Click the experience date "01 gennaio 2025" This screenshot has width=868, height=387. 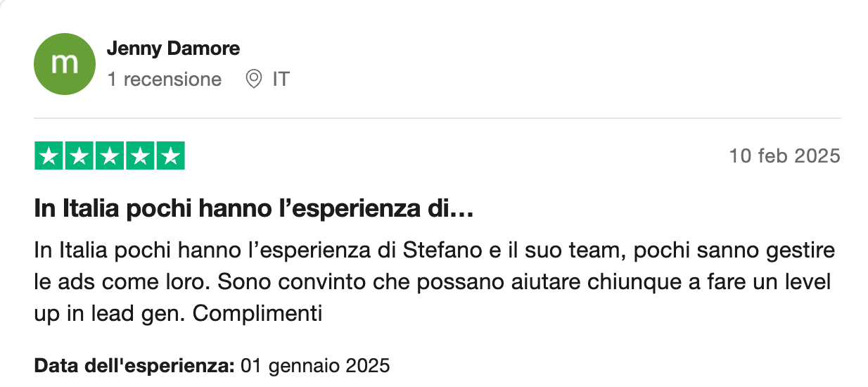point(315,366)
